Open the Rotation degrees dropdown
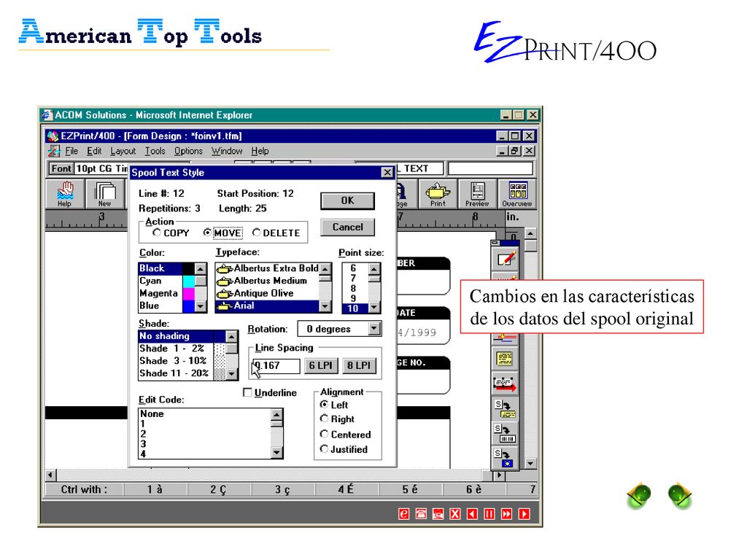This screenshot has height=560, width=747. [x=374, y=329]
